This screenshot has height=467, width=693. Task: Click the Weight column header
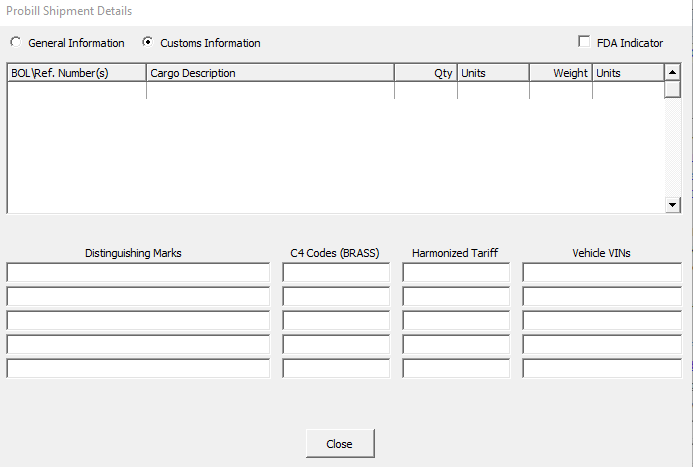[560, 73]
